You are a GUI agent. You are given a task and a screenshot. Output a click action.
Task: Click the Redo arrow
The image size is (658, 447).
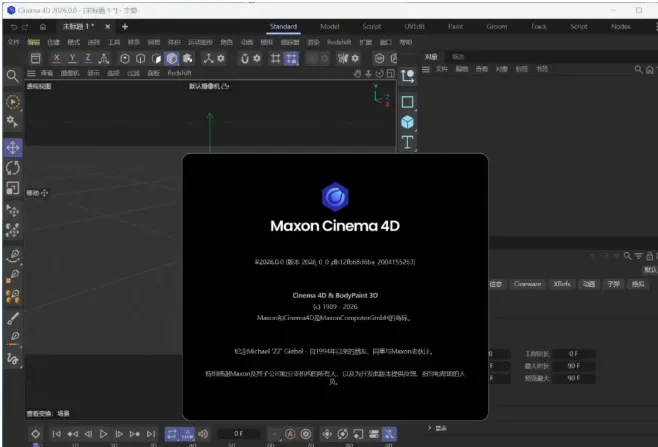(x=25, y=27)
